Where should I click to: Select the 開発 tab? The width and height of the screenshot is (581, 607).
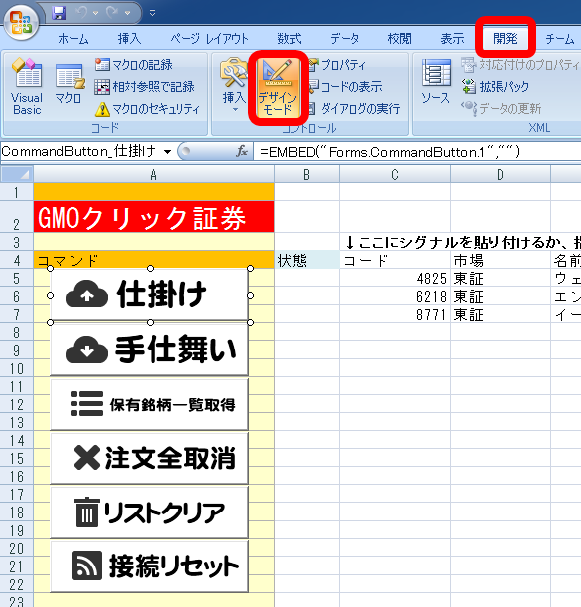505,39
